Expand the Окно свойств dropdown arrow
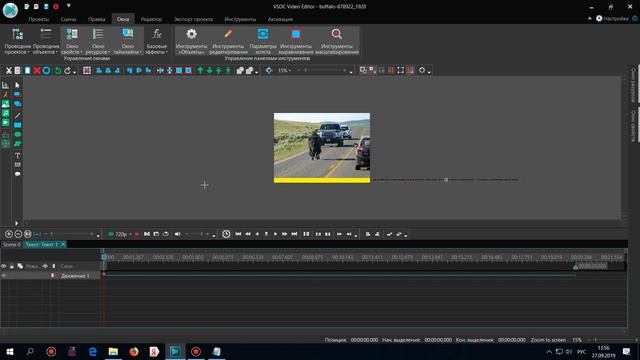 [81, 52]
